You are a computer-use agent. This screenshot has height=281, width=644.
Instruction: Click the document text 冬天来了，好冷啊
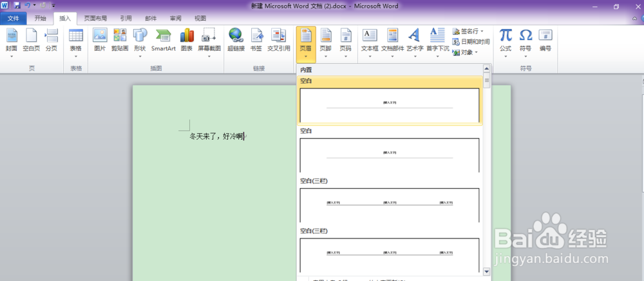pyautogui.click(x=216, y=137)
